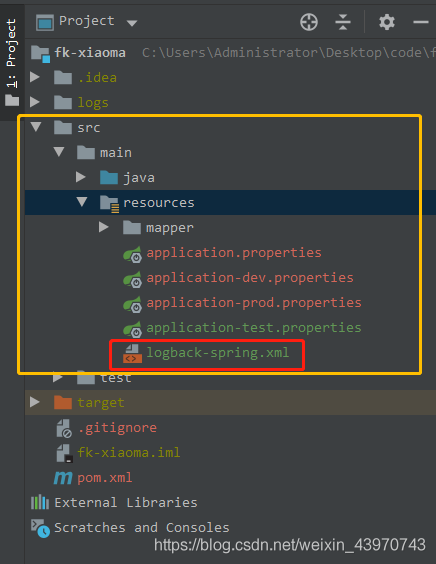This screenshot has height=564, width=436.
Task: Click the locate/scroll-from-source crosshair icon
Action: coord(309,22)
